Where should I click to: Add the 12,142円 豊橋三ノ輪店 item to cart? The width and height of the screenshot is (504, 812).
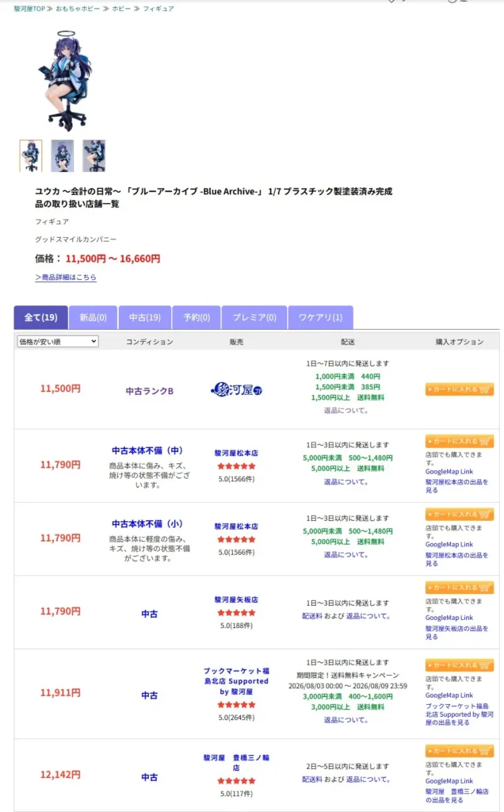coord(459,751)
